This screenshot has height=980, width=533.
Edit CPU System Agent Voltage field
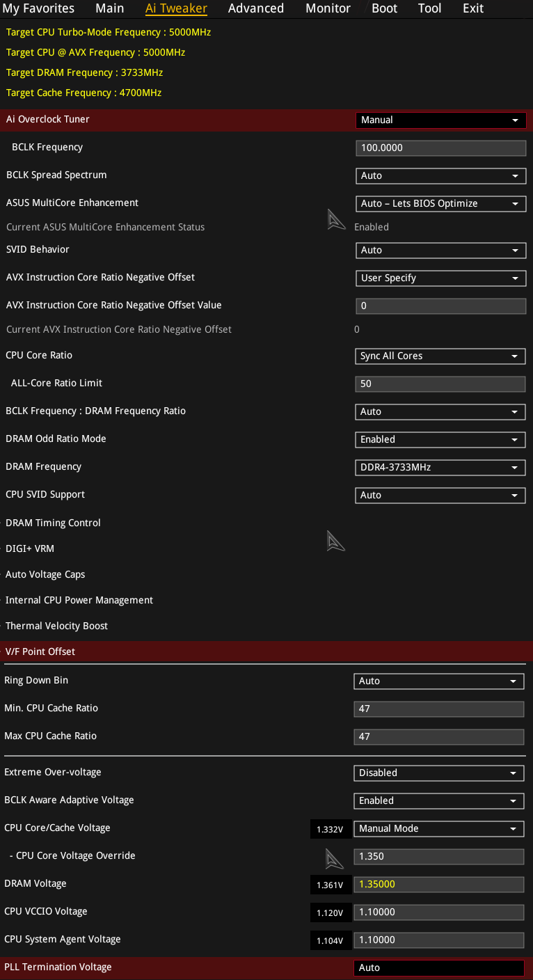click(x=438, y=940)
